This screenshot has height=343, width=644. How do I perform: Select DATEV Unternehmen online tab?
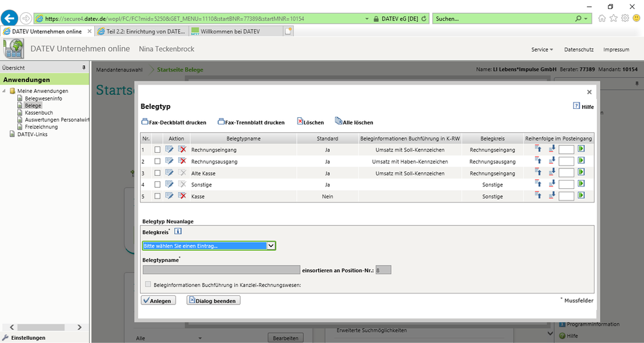point(47,31)
